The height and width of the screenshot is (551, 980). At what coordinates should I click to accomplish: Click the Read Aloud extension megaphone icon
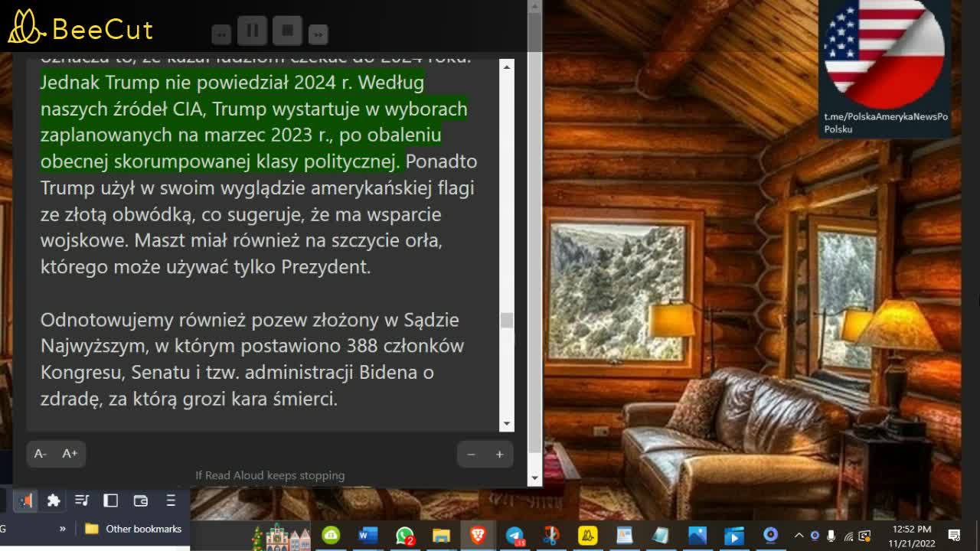(26, 500)
